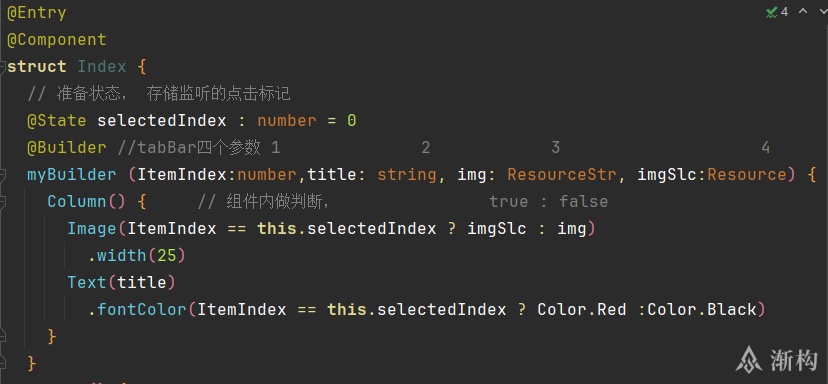Collapse the struct Index code block
The image size is (828, 384).
pyautogui.click(x=3, y=67)
